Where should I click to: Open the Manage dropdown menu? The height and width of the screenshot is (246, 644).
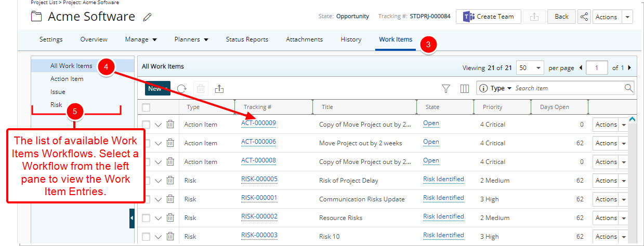(x=141, y=39)
